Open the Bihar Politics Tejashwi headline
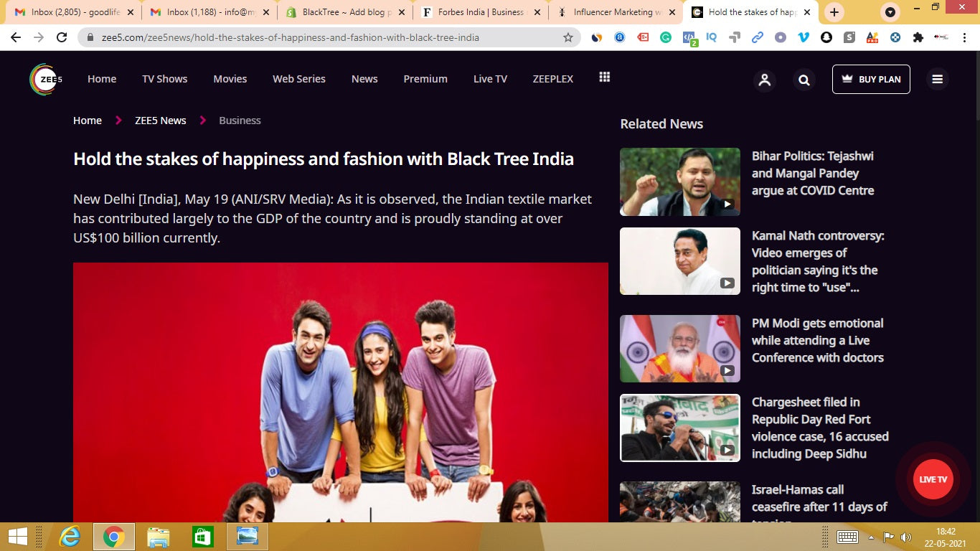 click(813, 173)
